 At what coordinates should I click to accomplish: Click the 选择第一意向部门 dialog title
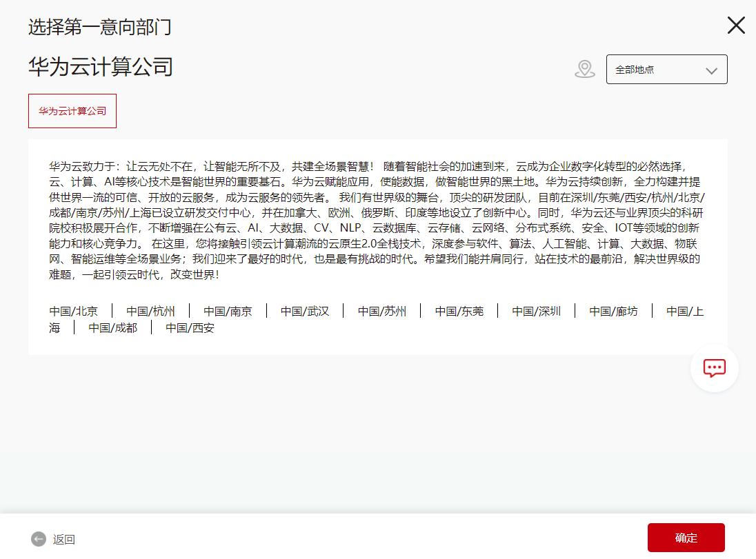(100, 26)
